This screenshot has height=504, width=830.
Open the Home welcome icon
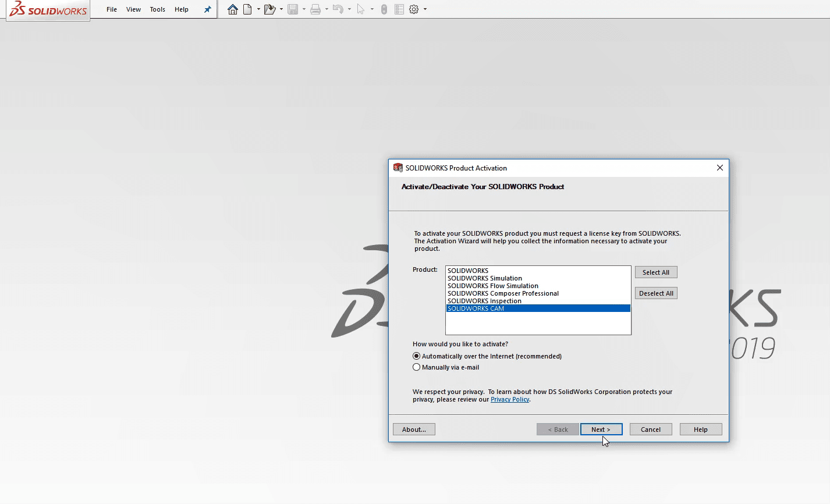(x=233, y=9)
